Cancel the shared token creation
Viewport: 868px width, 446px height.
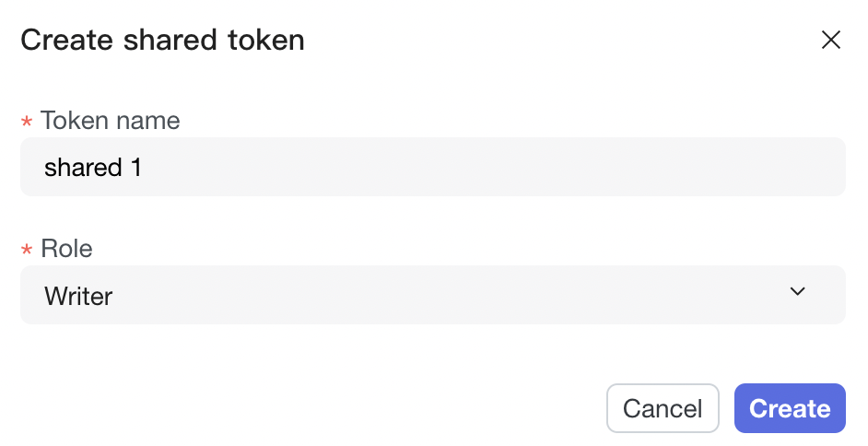coord(662,408)
